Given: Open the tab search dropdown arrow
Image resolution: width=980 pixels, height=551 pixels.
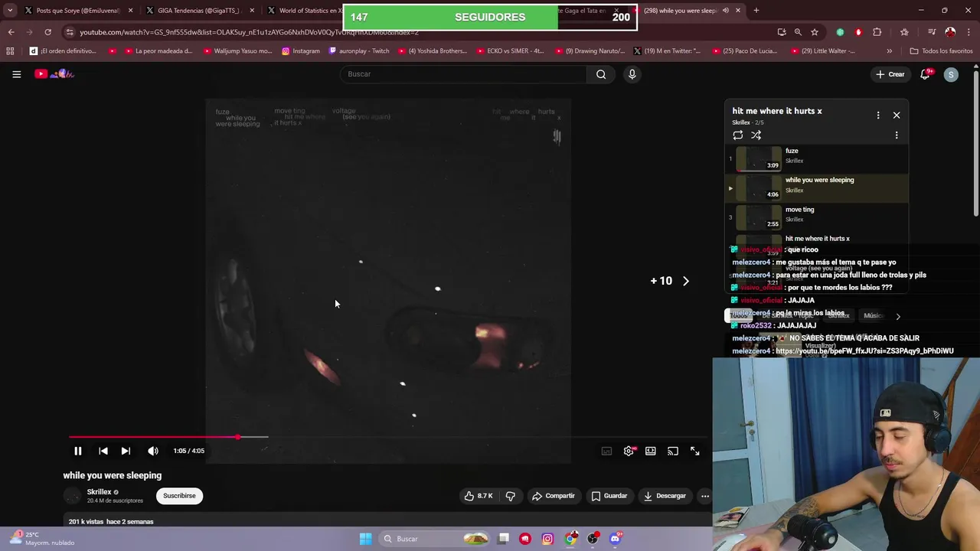Looking at the screenshot, I should (10, 11).
